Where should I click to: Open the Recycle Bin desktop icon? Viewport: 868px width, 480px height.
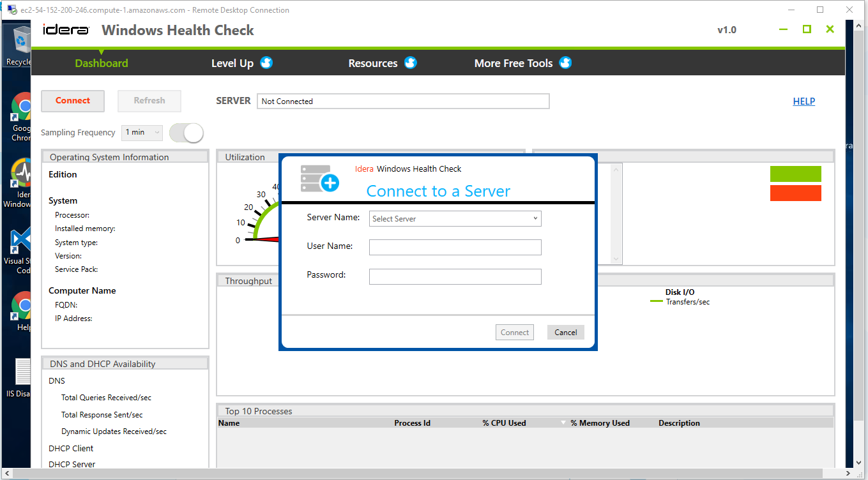pyautogui.click(x=19, y=46)
